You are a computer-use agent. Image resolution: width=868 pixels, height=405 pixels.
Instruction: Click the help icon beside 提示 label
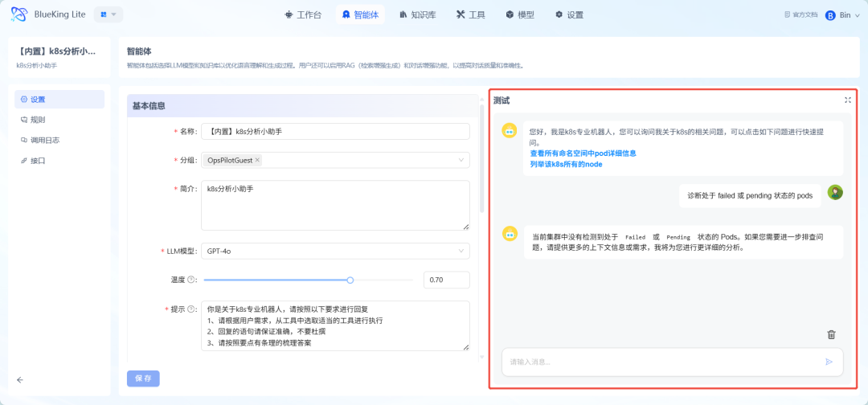(191, 309)
